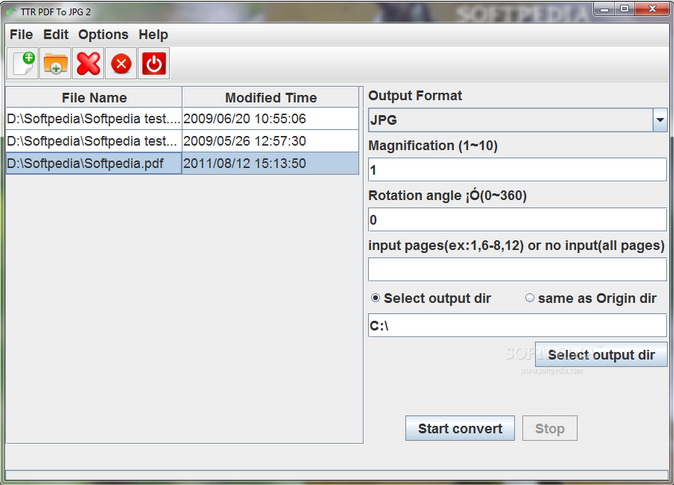Click the Stop button
674x485 pixels.
click(x=550, y=428)
